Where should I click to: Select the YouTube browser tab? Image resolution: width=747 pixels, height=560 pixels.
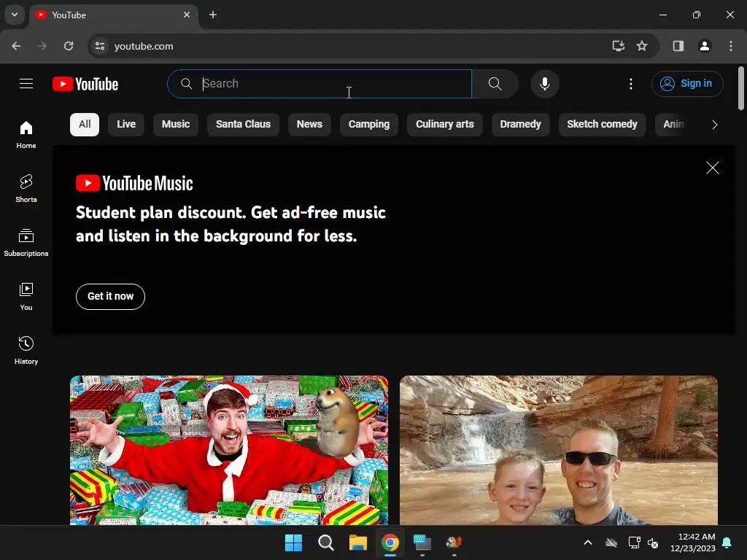(115, 15)
